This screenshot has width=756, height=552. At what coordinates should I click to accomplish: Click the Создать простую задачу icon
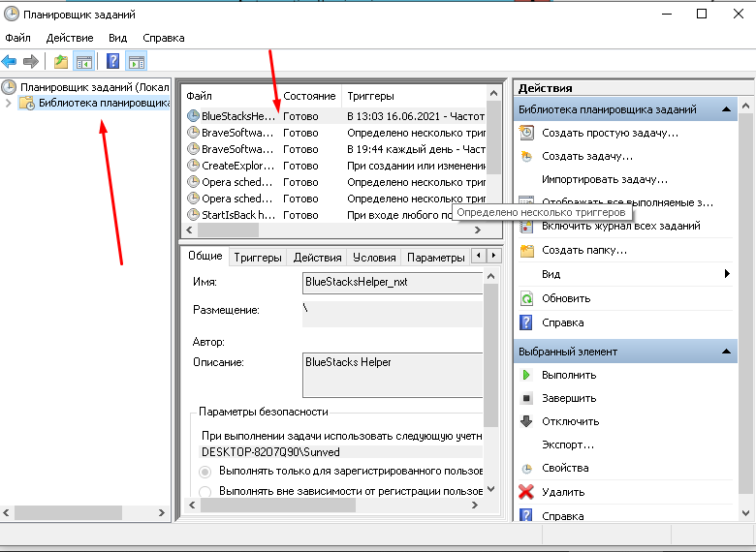(526, 133)
